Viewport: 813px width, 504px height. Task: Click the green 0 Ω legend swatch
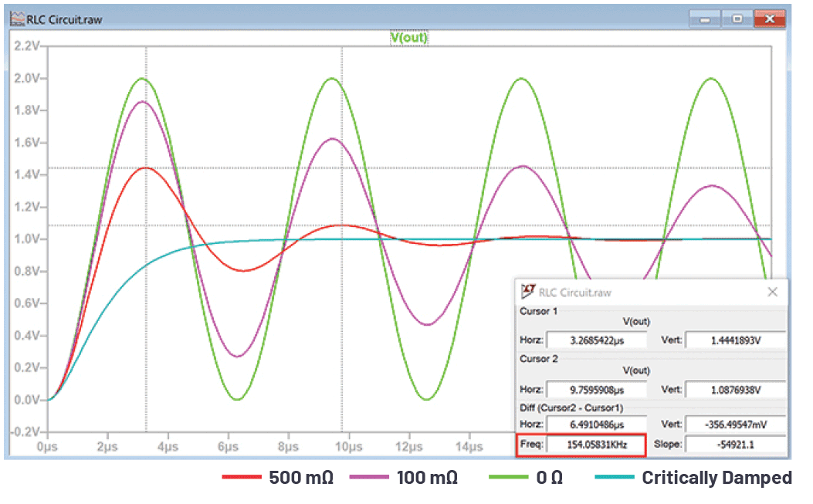[508, 477]
